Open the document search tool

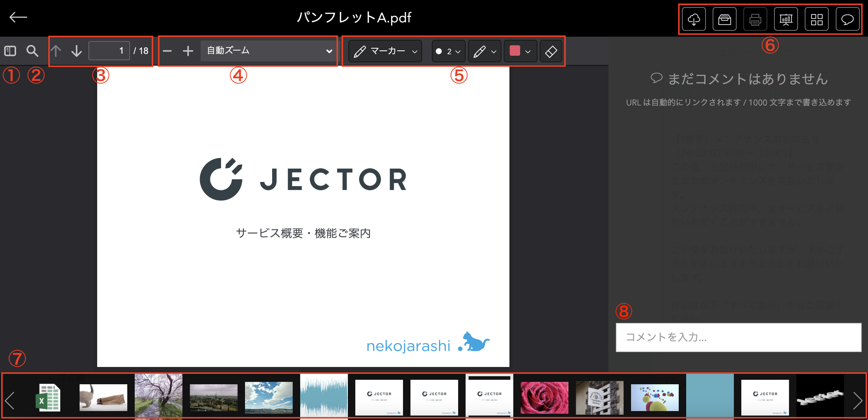(x=32, y=51)
